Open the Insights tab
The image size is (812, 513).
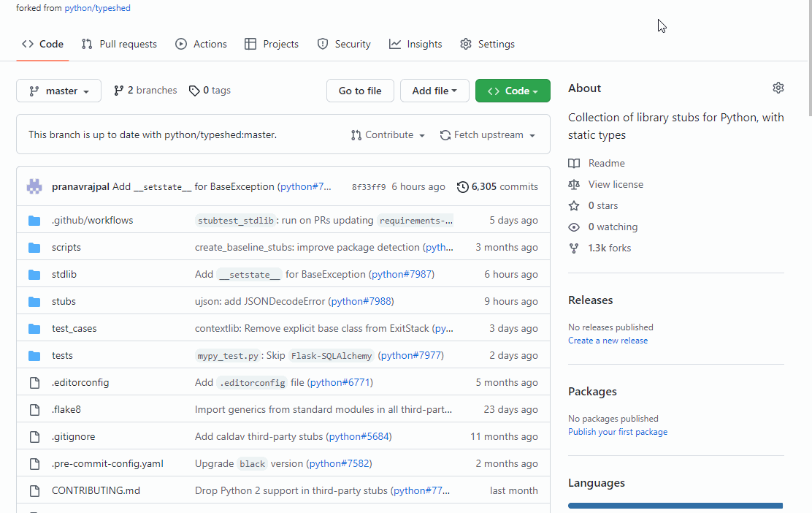415,44
